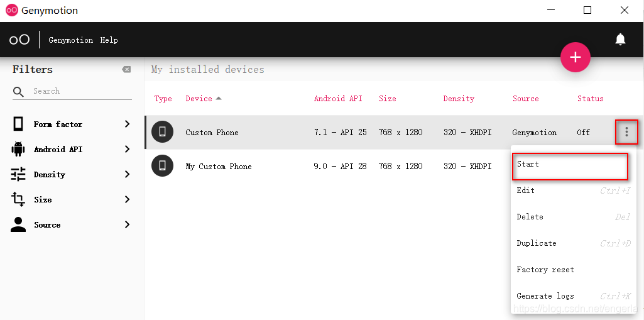The height and width of the screenshot is (320, 644).
Task: Expand the Form factor filter
Action: coord(128,124)
